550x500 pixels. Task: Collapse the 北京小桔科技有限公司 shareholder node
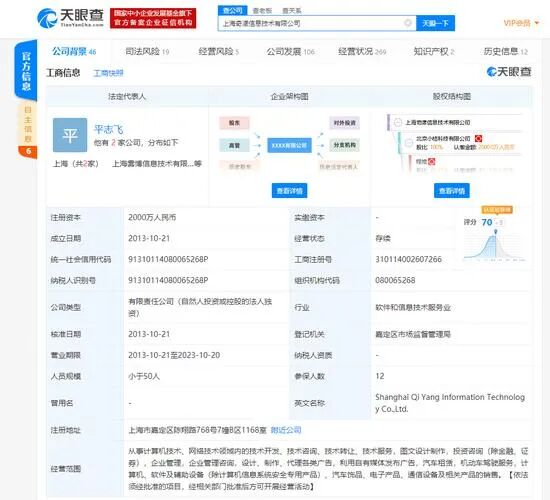(409, 143)
